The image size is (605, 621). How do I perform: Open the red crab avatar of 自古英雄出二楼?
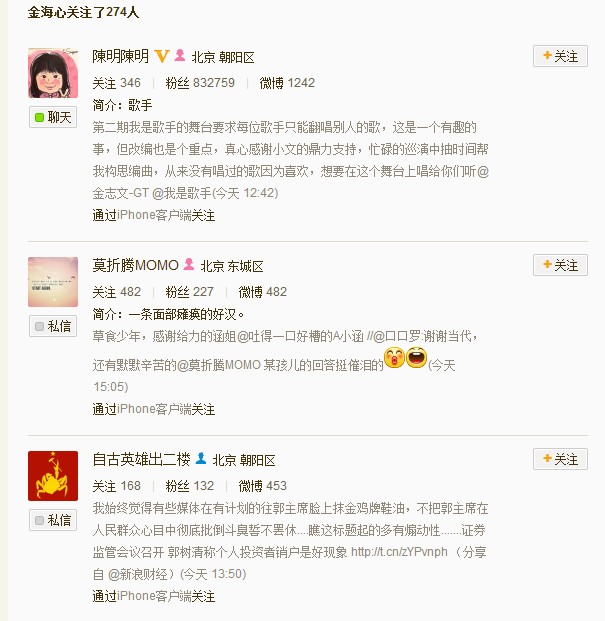coord(53,476)
